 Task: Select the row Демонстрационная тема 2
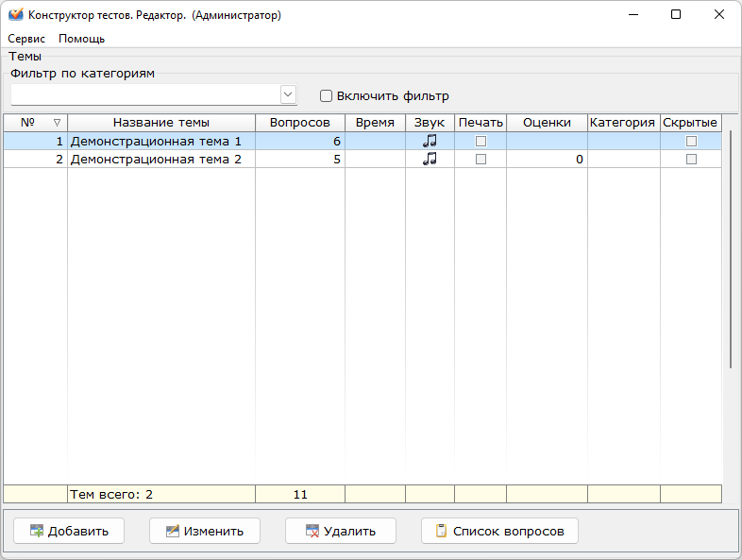(x=156, y=160)
